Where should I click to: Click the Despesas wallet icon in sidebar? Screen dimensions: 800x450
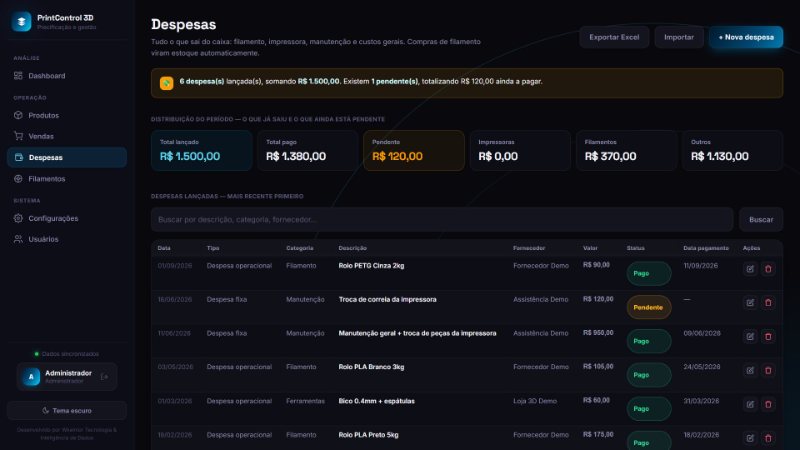19,158
